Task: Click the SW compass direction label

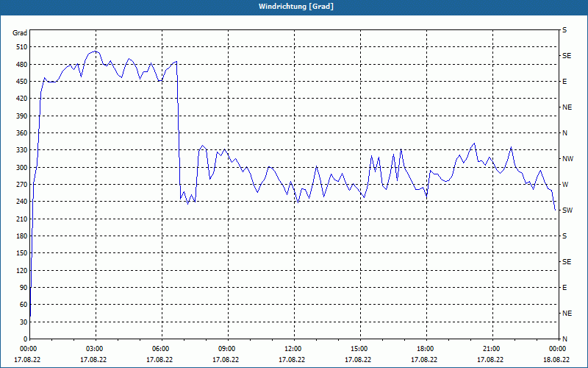Action: click(x=567, y=210)
